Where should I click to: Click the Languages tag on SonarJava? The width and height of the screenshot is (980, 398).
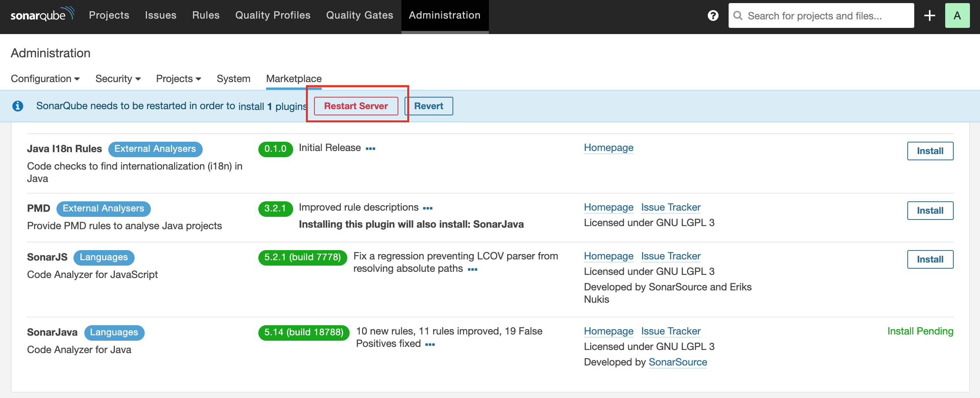tap(114, 333)
